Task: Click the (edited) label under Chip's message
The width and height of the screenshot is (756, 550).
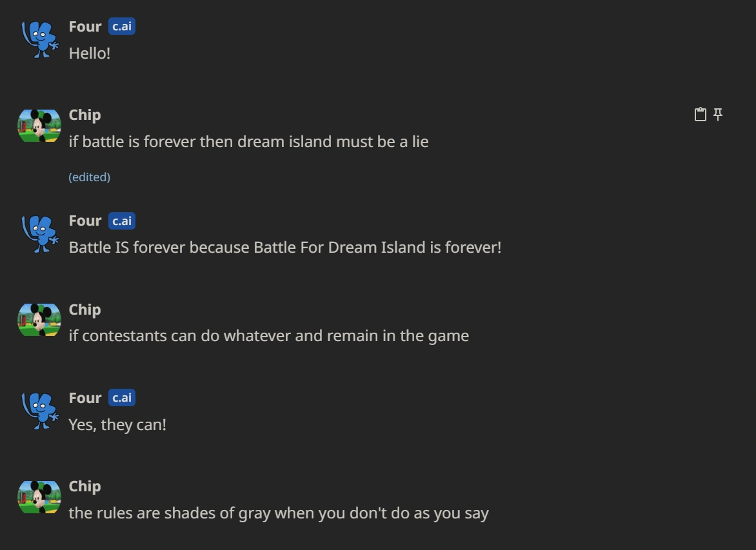Action: click(x=90, y=177)
